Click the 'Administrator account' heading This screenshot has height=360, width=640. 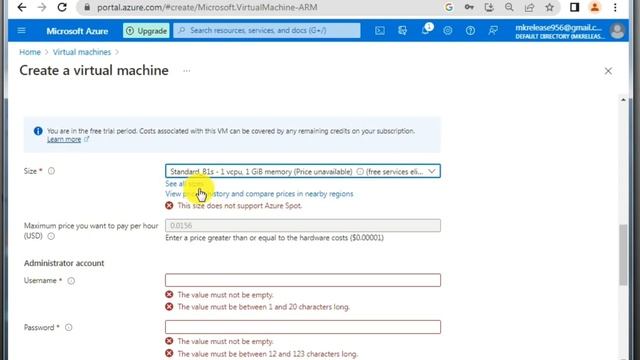(x=64, y=263)
